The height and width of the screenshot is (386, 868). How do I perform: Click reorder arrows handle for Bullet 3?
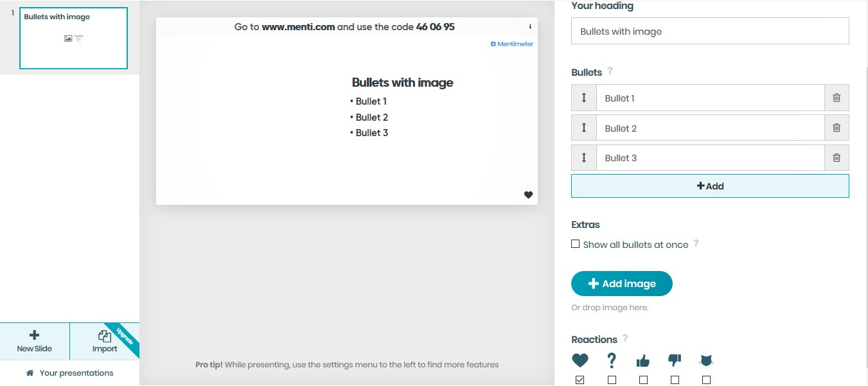(584, 158)
